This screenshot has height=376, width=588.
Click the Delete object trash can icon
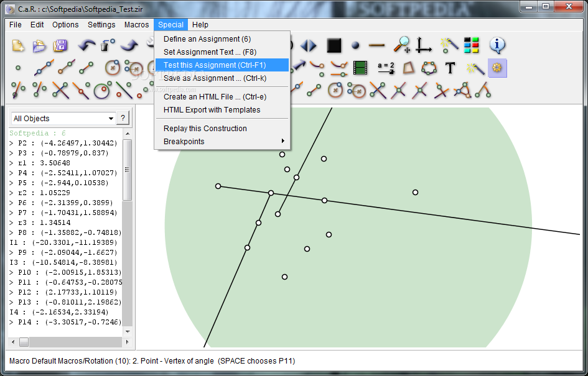pyautogui.click(x=108, y=45)
